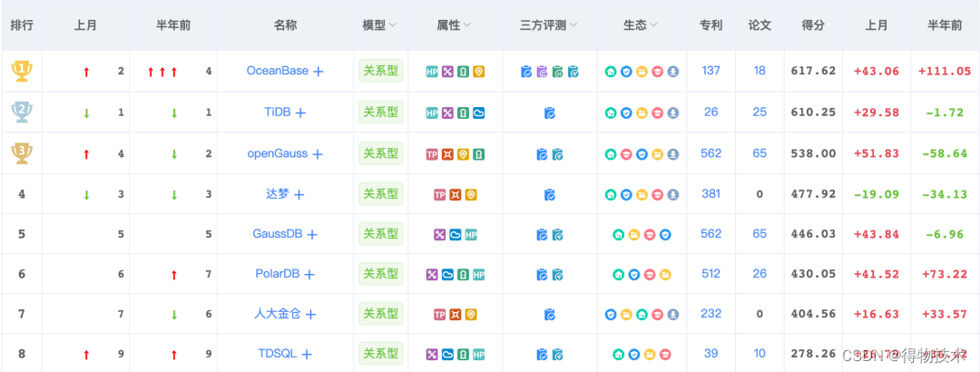Select the score 477.92
The image size is (980, 372).
[x=813, y=194]
